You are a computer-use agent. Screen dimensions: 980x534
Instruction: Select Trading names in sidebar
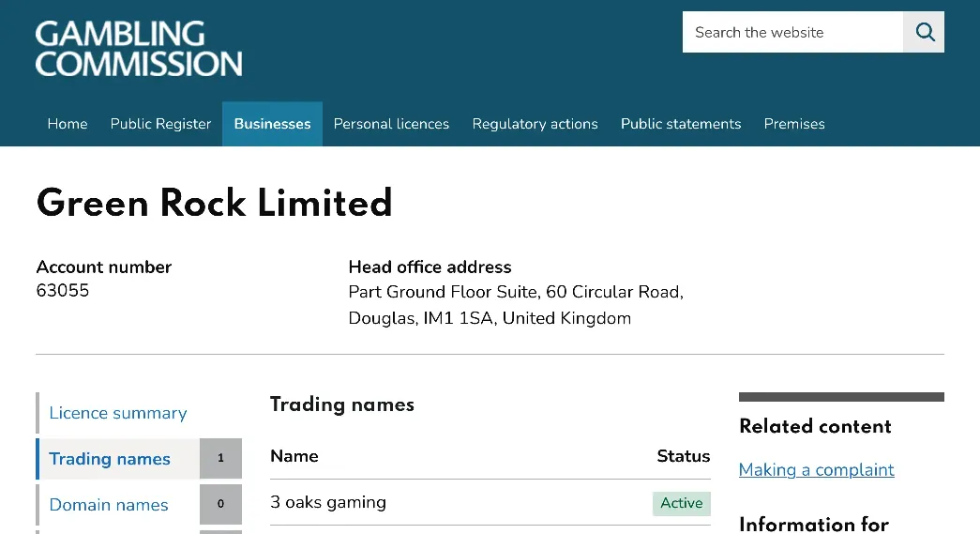110,458
